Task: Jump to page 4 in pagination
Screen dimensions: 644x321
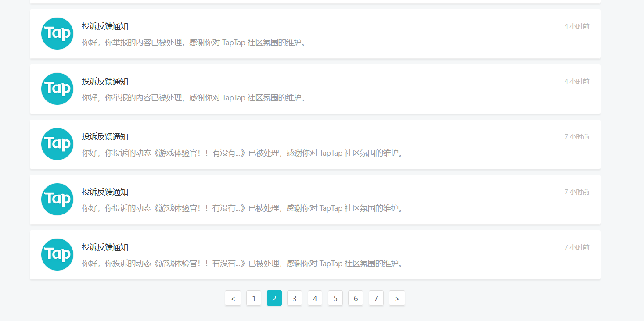Action: pyautogui.click(x=315, y=298)
